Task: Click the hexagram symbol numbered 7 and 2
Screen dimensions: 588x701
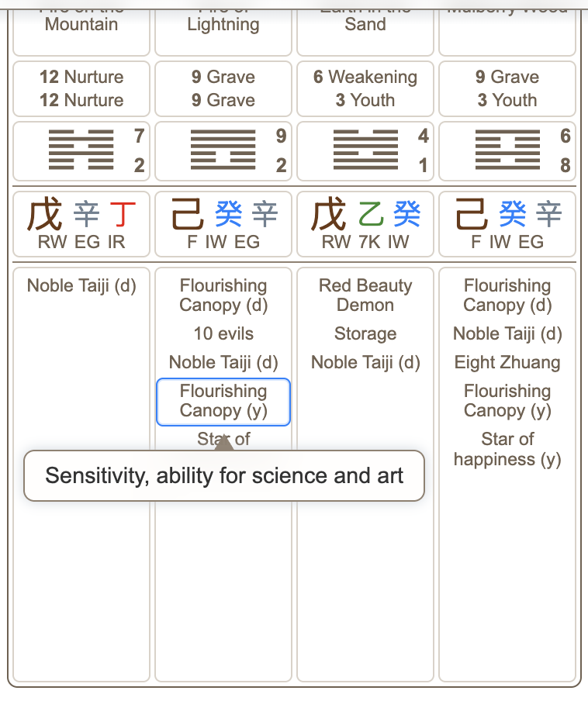Action: (x=81, y=150)
